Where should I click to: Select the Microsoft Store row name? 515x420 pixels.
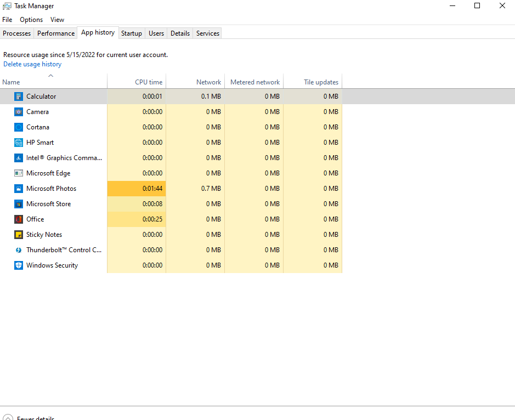[x=49, y=204]
